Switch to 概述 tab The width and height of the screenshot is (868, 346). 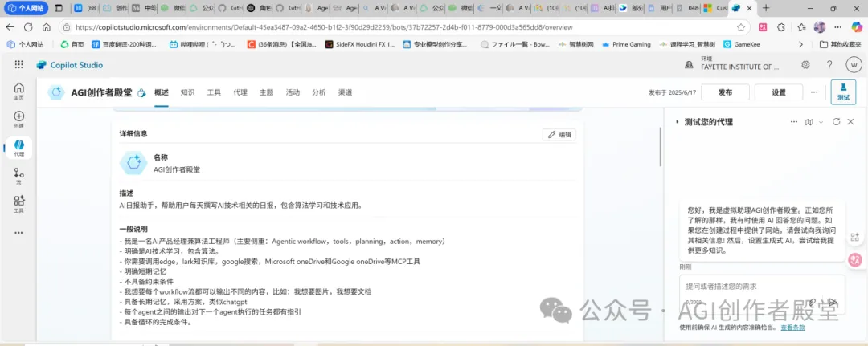coord(161,92)
